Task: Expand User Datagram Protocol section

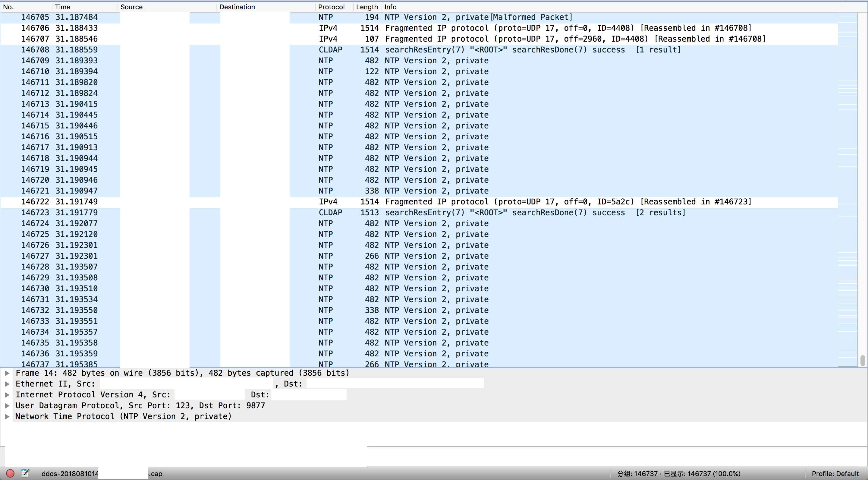Action: (x=7, y=406)
